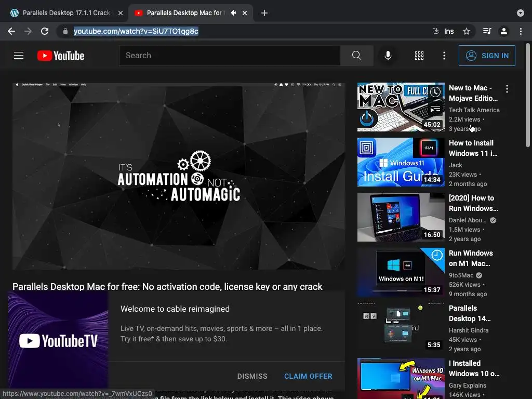Open I Installed Windows 10 video title

474,368
